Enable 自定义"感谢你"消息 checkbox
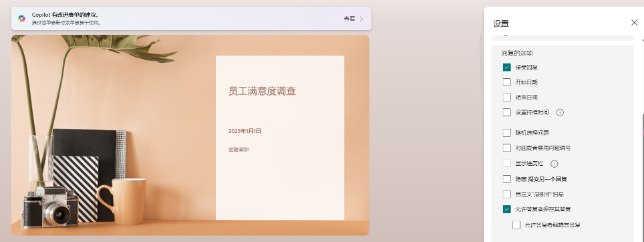This screenshot has height=242, width=644. click(x=507, y=194)
